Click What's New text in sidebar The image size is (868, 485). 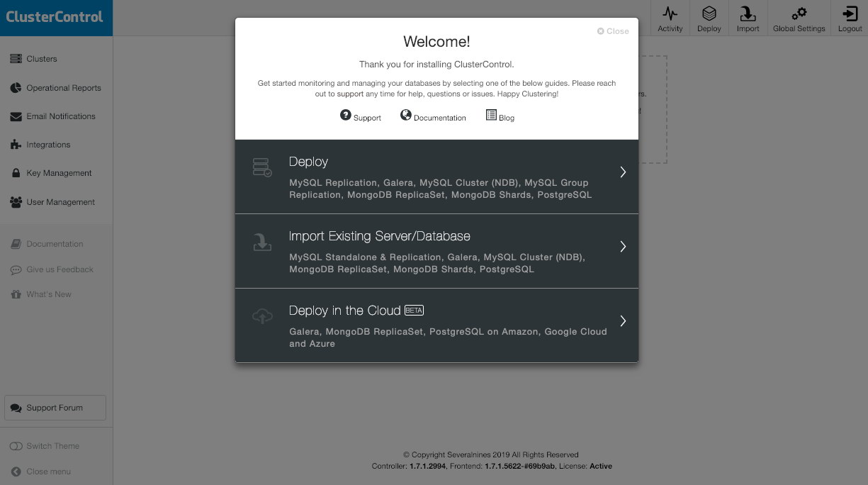49,294
